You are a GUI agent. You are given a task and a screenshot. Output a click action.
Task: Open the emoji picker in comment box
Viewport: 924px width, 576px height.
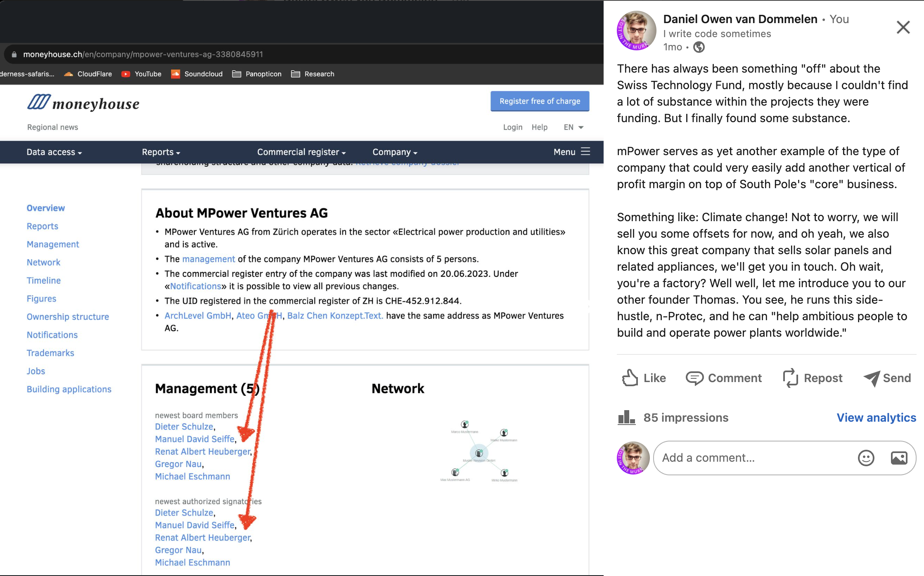coord(866,458)
